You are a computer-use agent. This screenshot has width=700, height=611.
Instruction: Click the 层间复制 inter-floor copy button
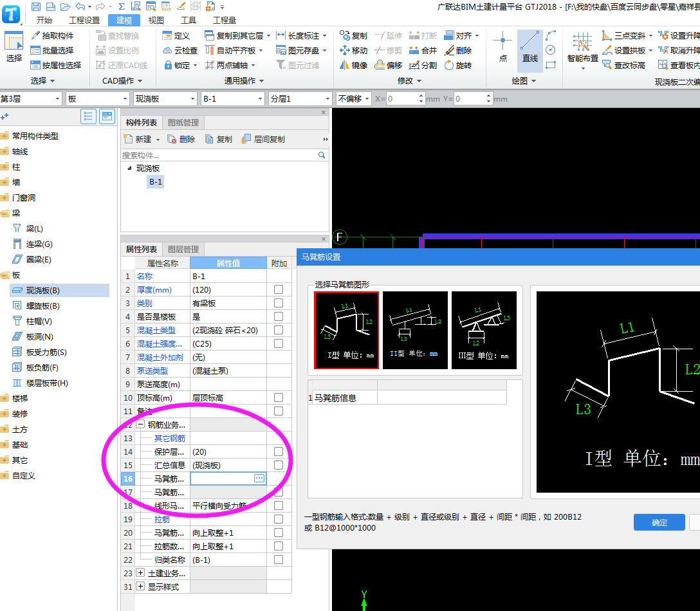tap(263, 140)
